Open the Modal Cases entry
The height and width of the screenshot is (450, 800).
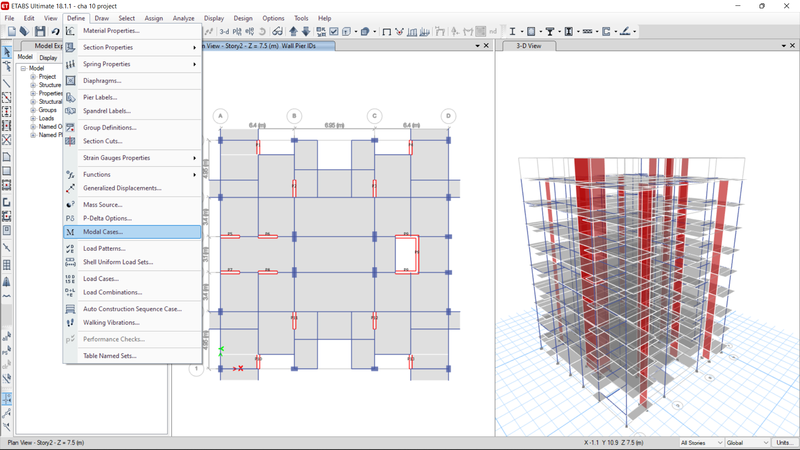tap(132, 232)
